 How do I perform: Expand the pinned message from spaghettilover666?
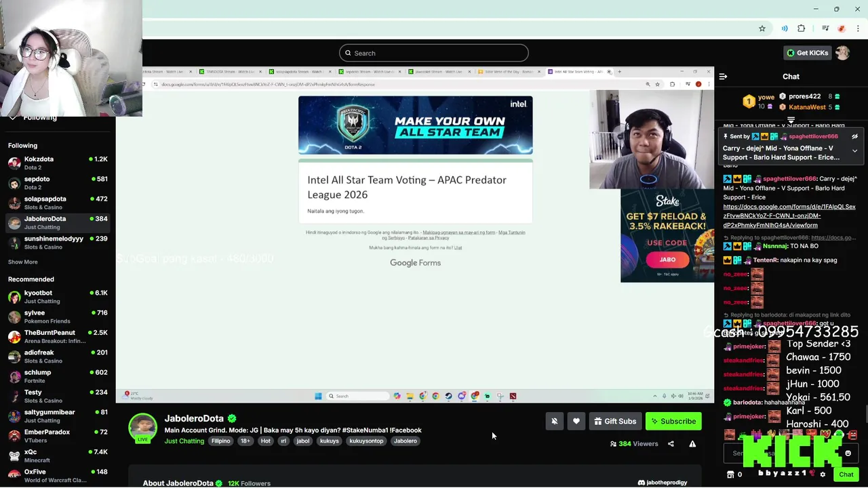click(x=854, y=151)
